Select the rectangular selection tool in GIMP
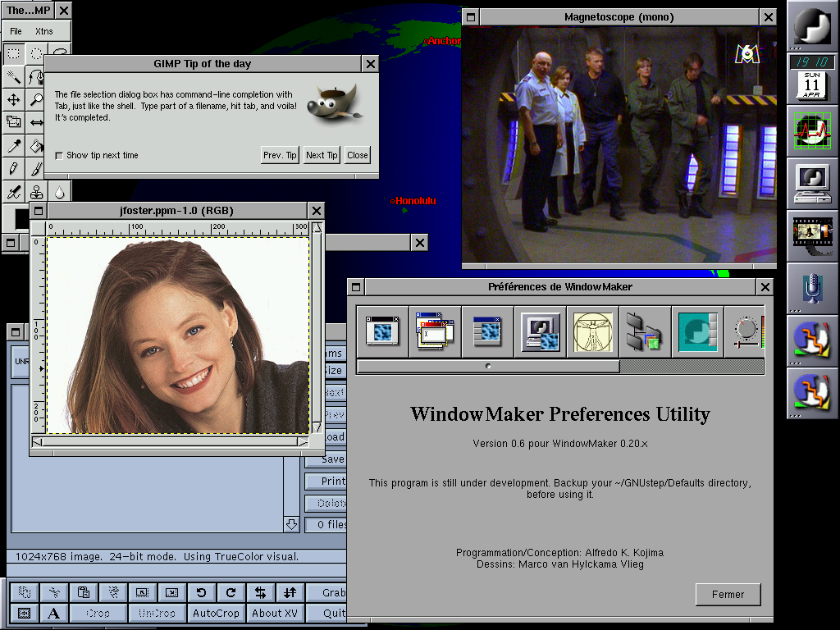This screenshot has width=840, height=630. coord(14,54)
